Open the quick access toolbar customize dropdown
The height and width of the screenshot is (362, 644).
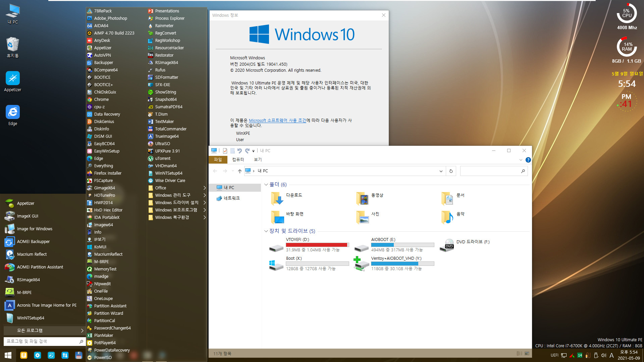[x=253, y=151]
